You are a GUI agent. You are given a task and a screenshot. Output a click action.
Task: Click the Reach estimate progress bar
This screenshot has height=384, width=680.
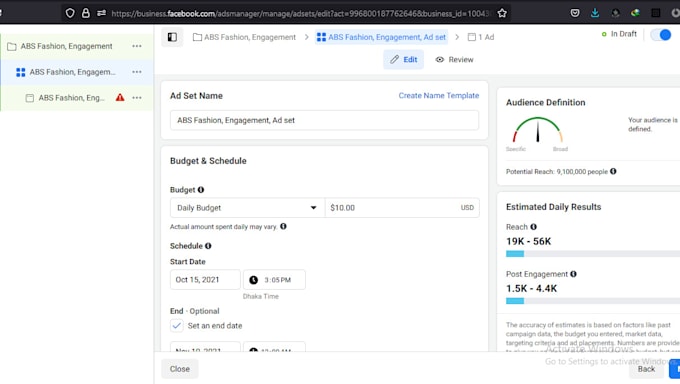click(x=593, y=254)
